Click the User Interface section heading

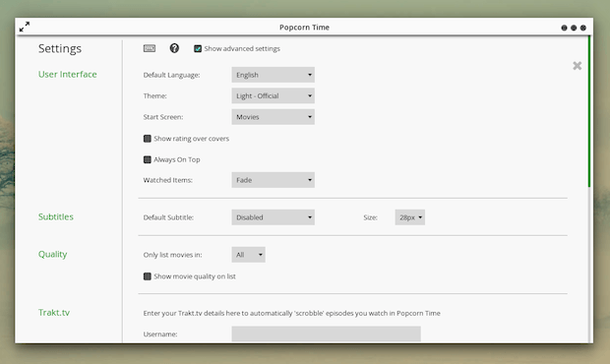click(x=67, y=74)
